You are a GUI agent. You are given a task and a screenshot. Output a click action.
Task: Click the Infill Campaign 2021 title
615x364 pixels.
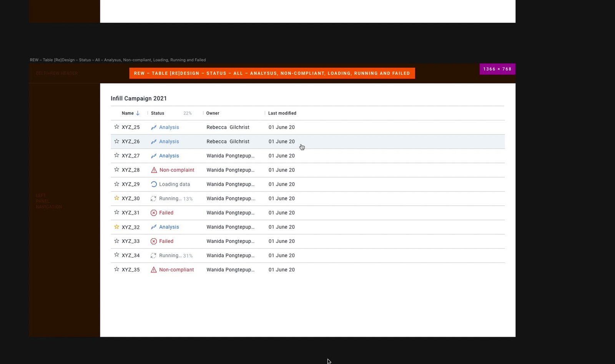139,98
